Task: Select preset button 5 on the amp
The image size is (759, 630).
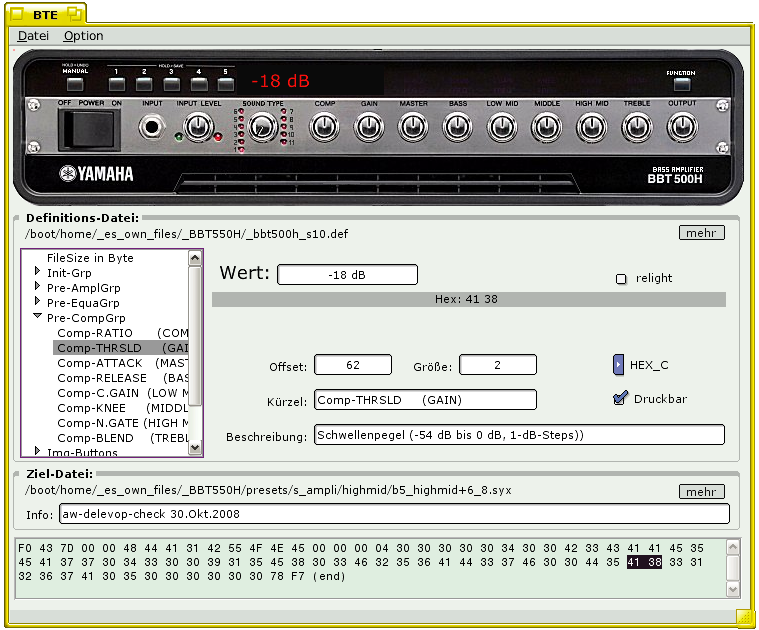Action: (x=226, y=85)
